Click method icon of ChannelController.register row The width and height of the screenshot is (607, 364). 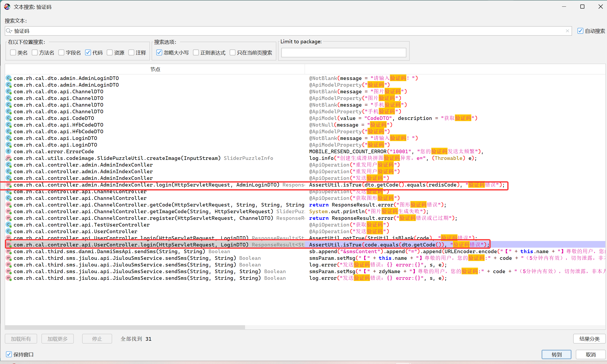[9, 218]
